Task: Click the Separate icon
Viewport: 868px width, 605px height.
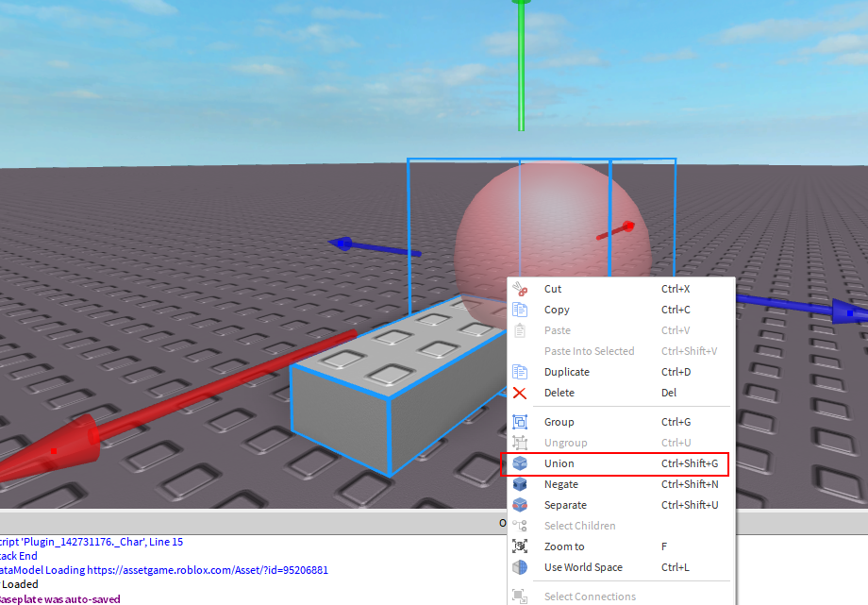Action: point(519,505)
